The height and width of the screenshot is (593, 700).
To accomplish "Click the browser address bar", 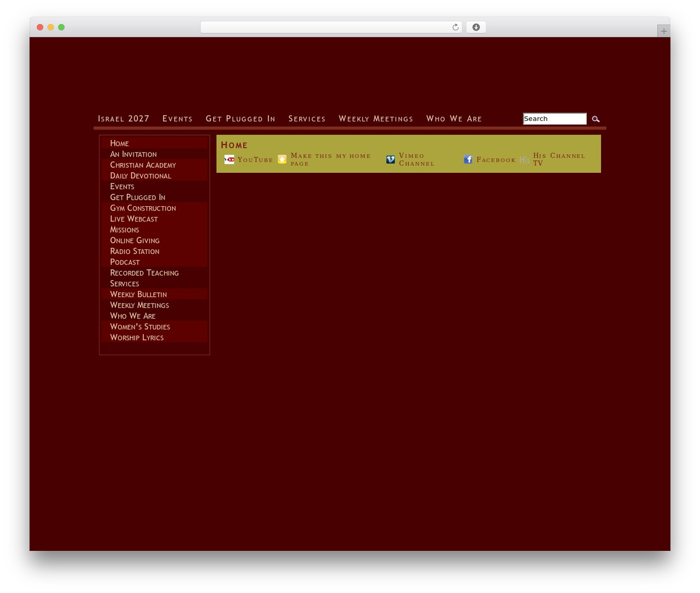I will click(x=331, y=27).
